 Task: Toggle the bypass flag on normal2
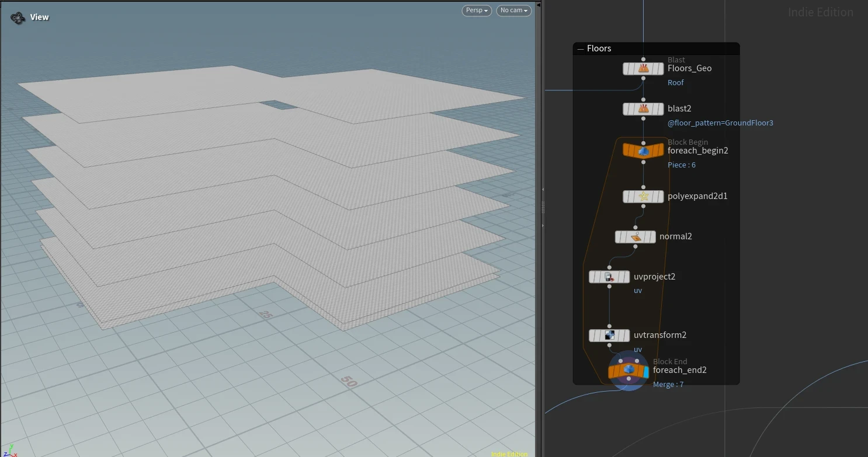click(x=619, y=237)
